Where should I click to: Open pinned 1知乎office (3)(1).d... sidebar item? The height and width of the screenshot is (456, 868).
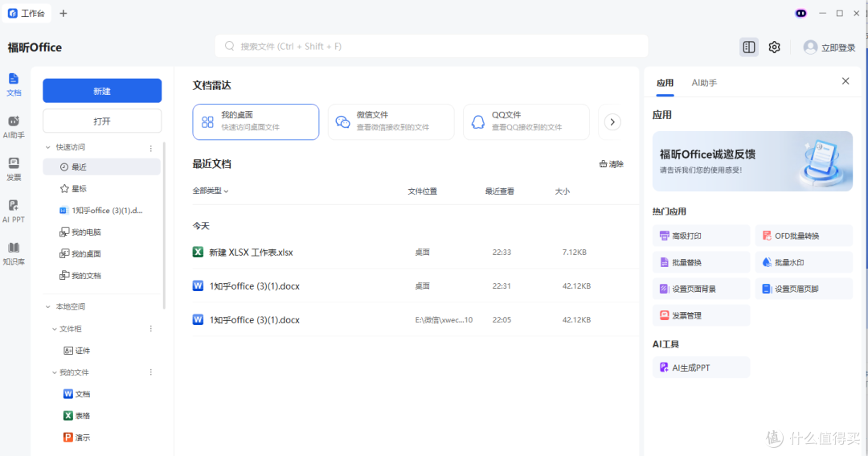click(x=102, y=210)
